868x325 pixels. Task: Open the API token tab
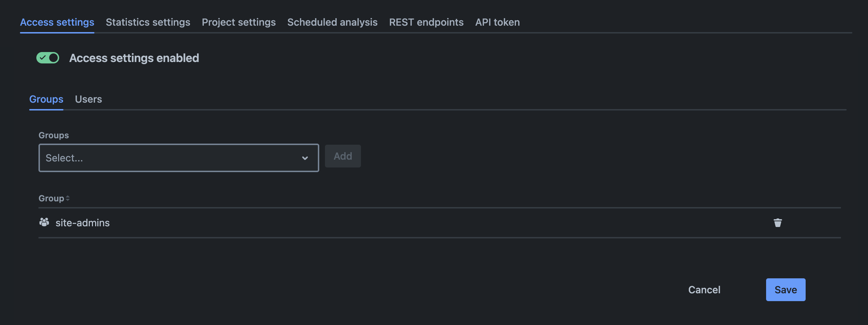click(x=497, y=22)
